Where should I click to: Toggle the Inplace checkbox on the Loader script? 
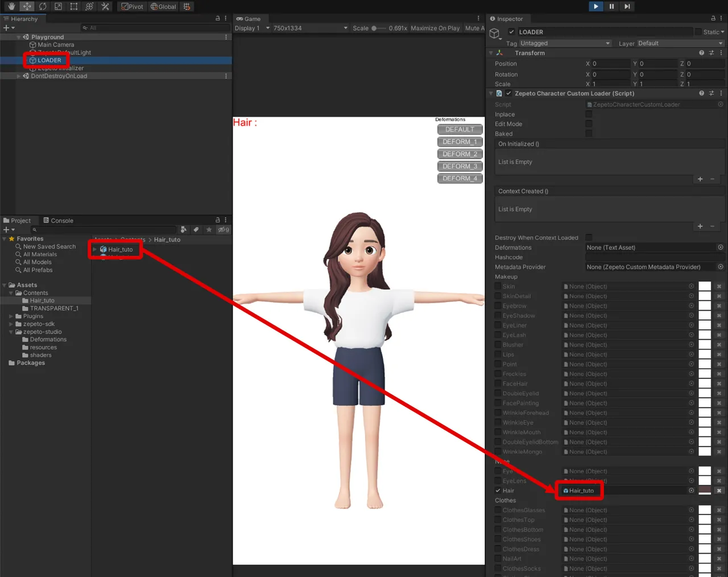pos(589,114)
